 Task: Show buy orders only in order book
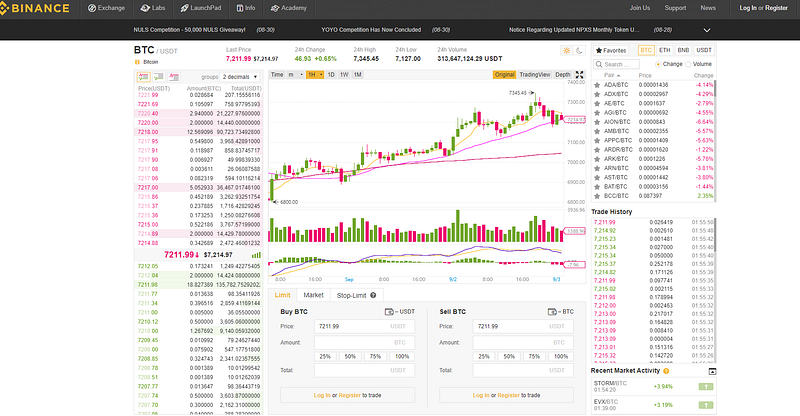[x=159, y=77]
